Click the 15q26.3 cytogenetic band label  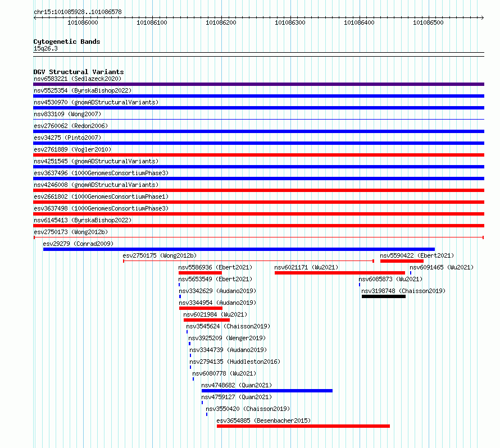pyautogui.click(x=46, y=48)
